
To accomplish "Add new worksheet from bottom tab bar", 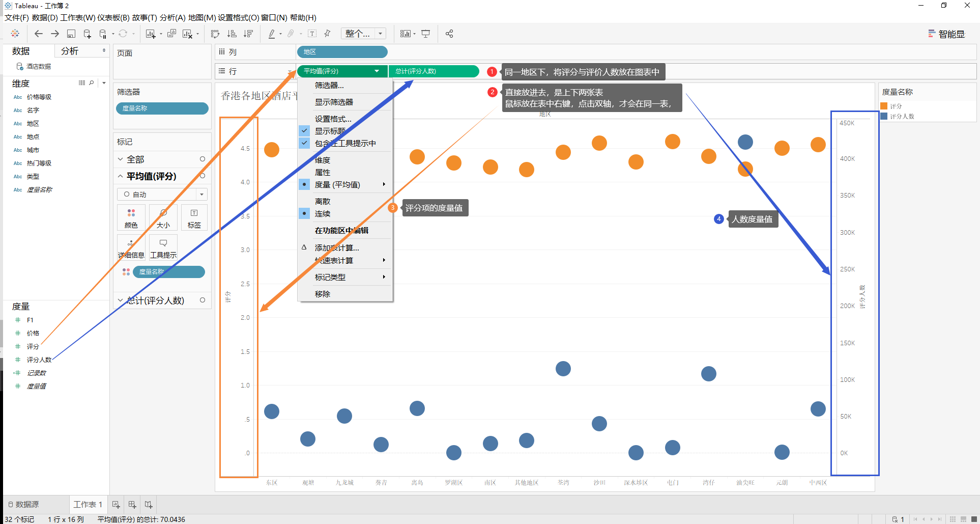I will 116,505.
